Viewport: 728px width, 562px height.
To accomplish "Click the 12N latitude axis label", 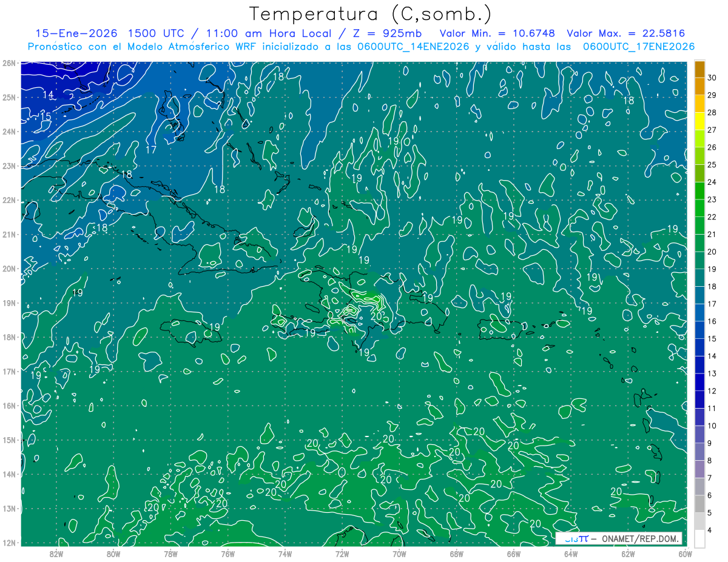I will 9,543.
